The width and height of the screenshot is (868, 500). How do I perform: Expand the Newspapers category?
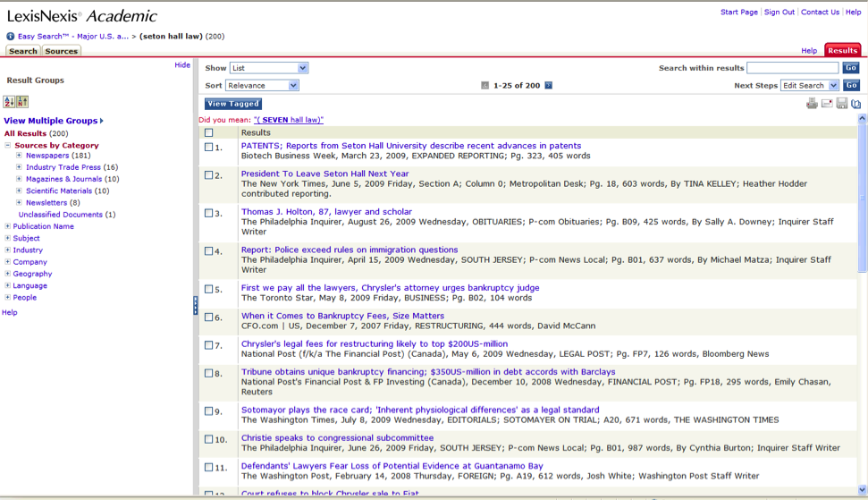click(x=19, y=156)
